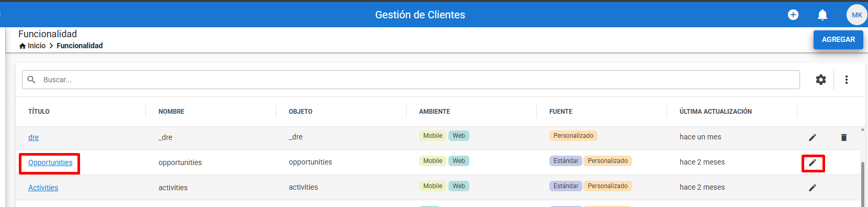Open the notifications bell
Viewport: 868px width, 207px height.
(x=822, y=15)
